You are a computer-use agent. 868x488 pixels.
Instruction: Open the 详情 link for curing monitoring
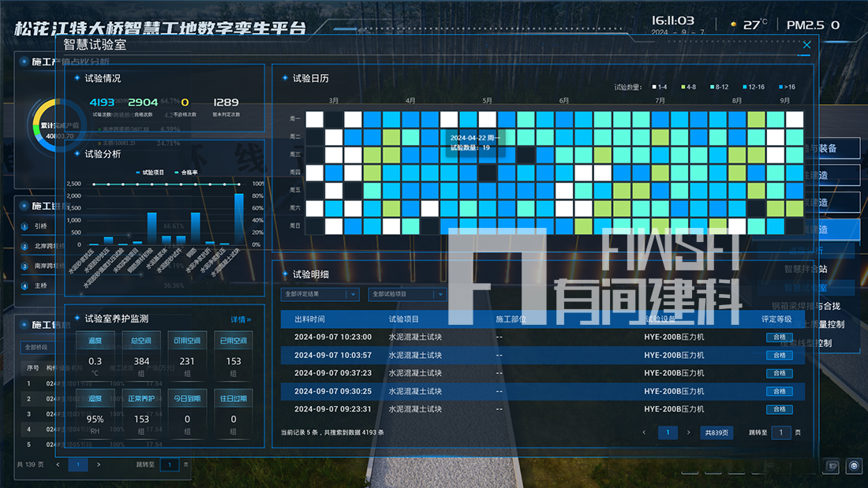tap(241, 319)
